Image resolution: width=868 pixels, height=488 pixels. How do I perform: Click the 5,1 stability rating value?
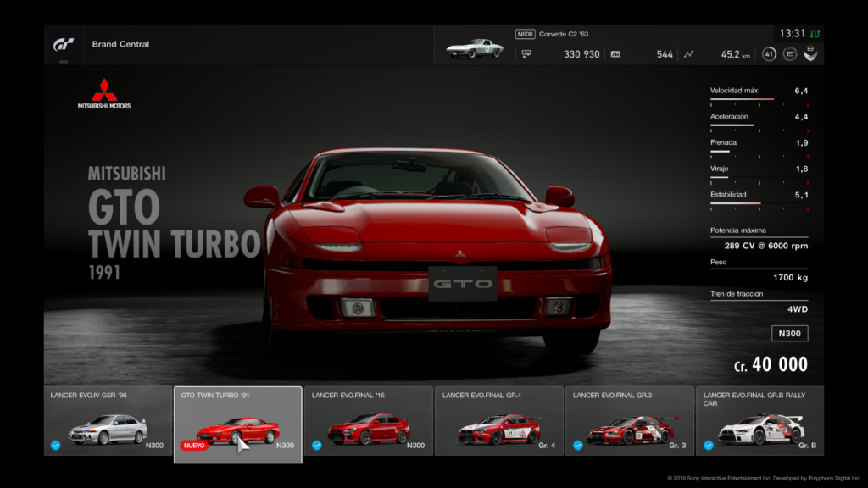(x=801, y=195)
